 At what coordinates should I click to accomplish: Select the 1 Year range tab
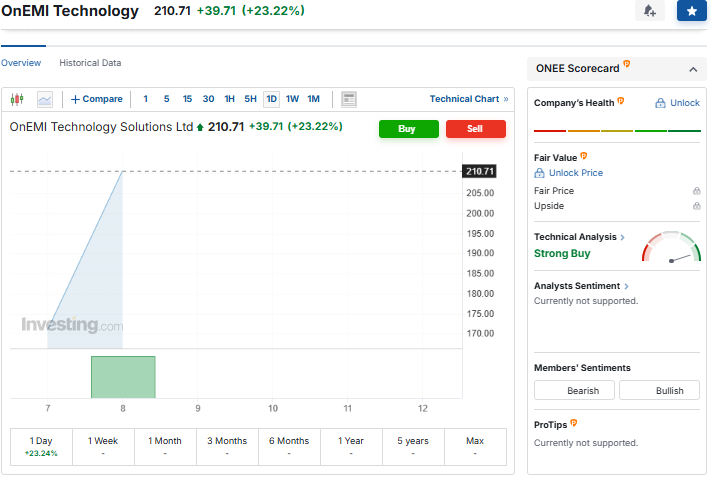pyautogui.click(x=351, y=447)
